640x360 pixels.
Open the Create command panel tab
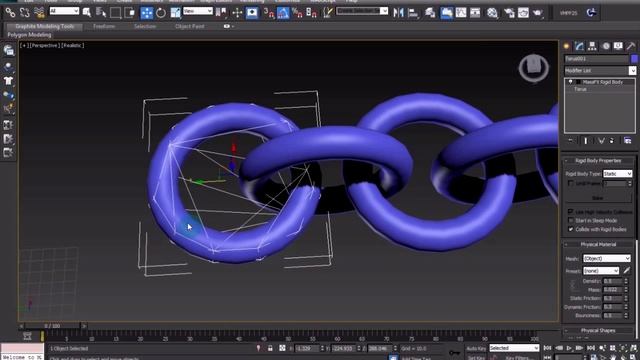(567, 46)
